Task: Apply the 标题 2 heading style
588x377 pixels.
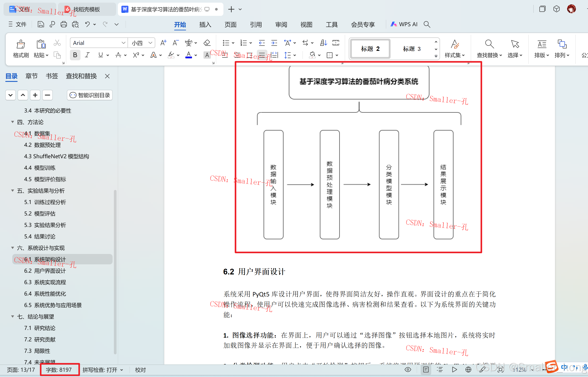Action: click(370, 49)
